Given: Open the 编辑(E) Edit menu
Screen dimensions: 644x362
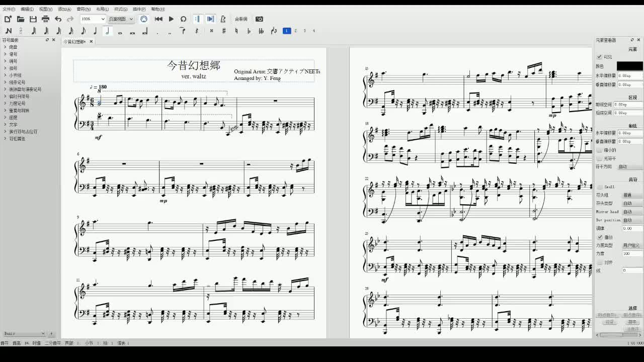Looking at the screenshot, I should tap(27, 9).
